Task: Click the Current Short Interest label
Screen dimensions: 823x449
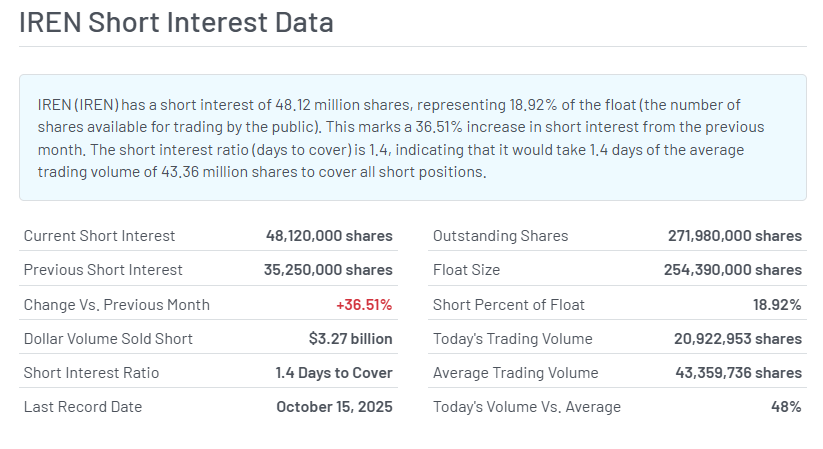Action: 99,236
